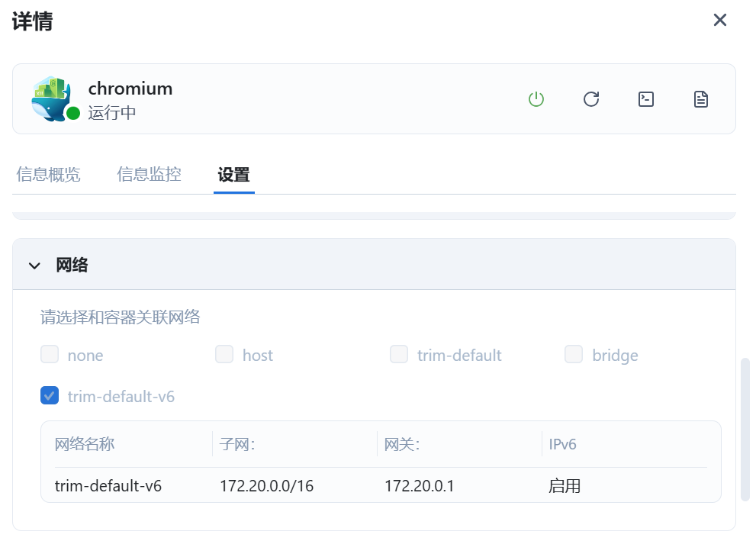The height and width of the screenshot is (541, 756).
Task: Click the subnet value 172.20.0.0/16
Action: pyautogui.click(x=266, y=486)
